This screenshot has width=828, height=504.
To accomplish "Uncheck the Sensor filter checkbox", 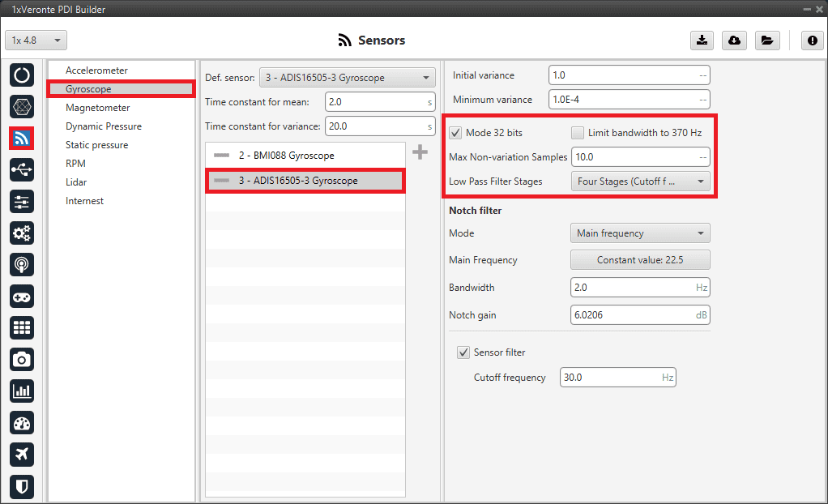I will pyautogui.click(x=463, y=352).
